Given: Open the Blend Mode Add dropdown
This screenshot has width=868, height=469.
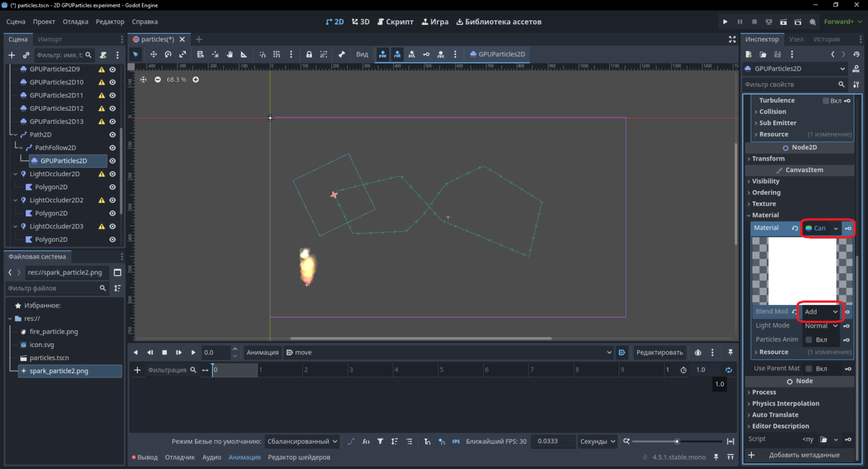Looking at the screenshot, I should coord(821,312).
